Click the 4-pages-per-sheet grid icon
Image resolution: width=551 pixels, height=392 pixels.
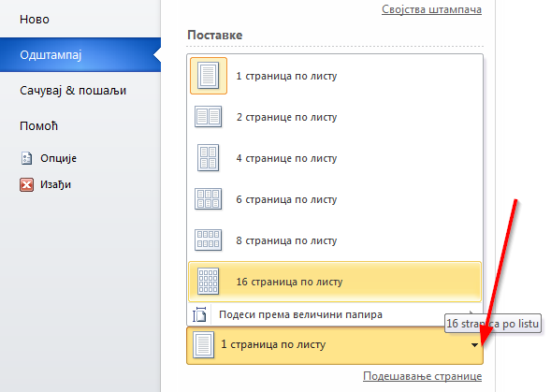click(208, 158)
